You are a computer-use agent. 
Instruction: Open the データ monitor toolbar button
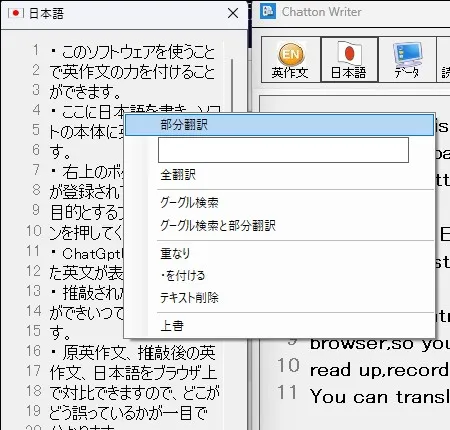[x=407, y=59]
